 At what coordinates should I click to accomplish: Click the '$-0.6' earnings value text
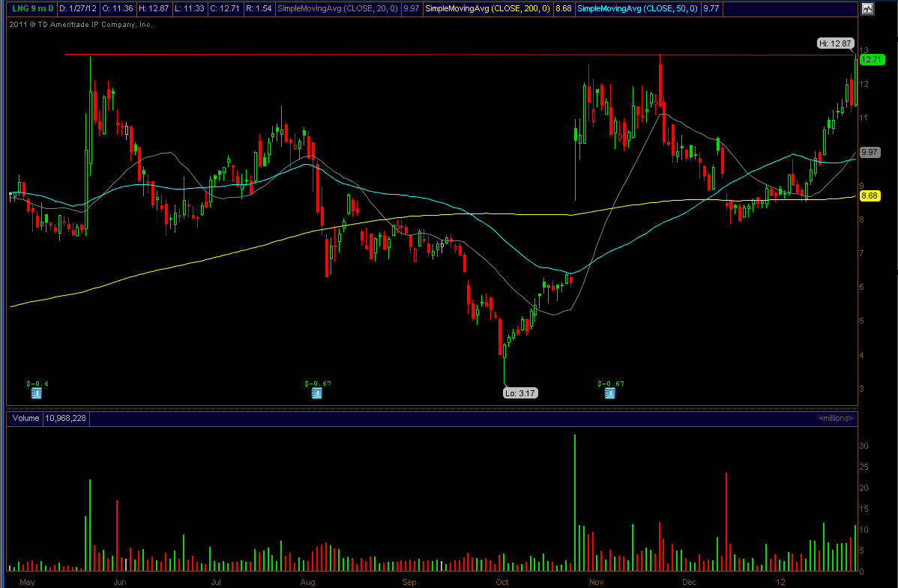(x=37, y=384)
